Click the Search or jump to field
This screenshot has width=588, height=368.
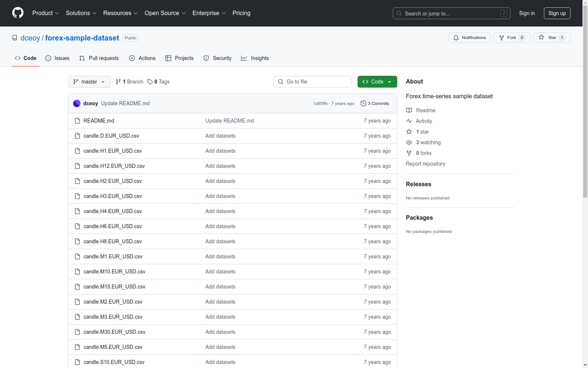pos(452,13)
